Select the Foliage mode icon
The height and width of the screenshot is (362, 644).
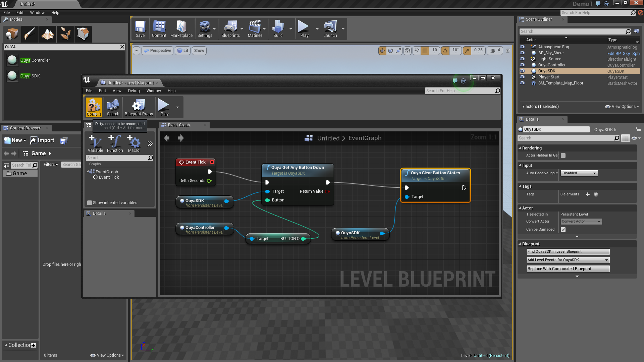pyautogui.click(x=65, y=34)
